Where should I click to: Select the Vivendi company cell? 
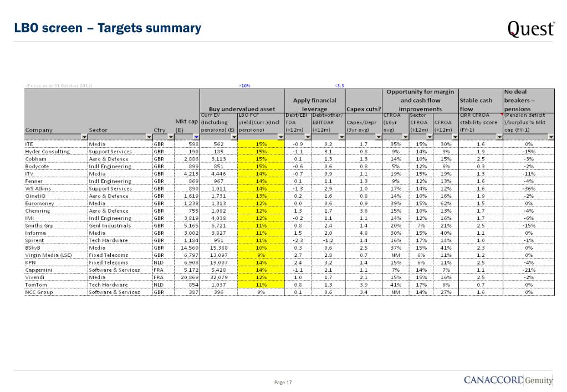click(x=56, y=277)
